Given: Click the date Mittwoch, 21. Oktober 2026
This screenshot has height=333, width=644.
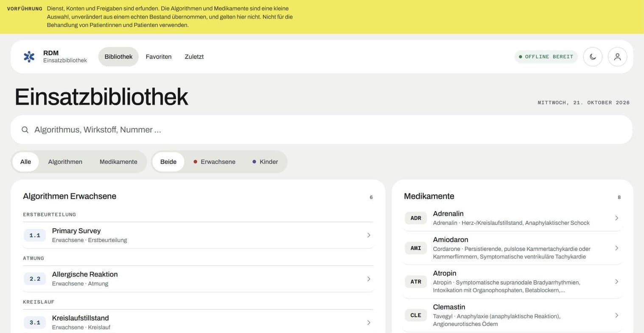Looking at the screenshot, I should [584, 102].
